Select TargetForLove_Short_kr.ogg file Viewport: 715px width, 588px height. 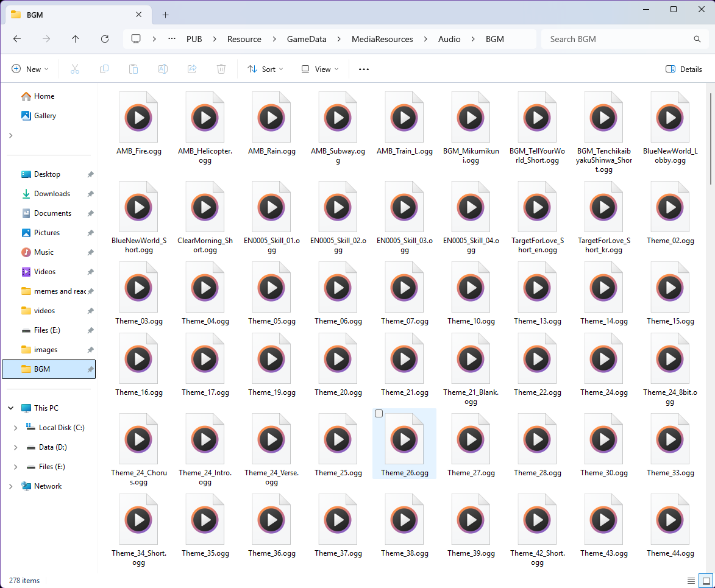tap(603, 218)
